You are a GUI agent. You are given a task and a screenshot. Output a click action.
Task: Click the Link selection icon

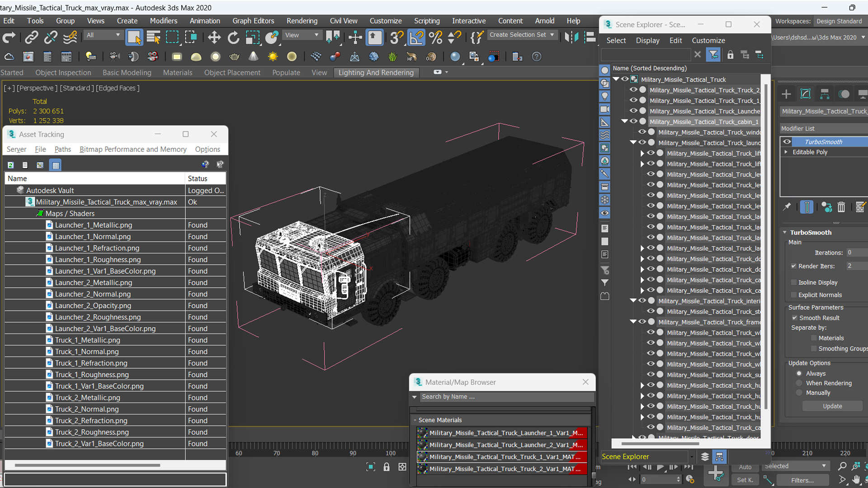pos(31,38)
